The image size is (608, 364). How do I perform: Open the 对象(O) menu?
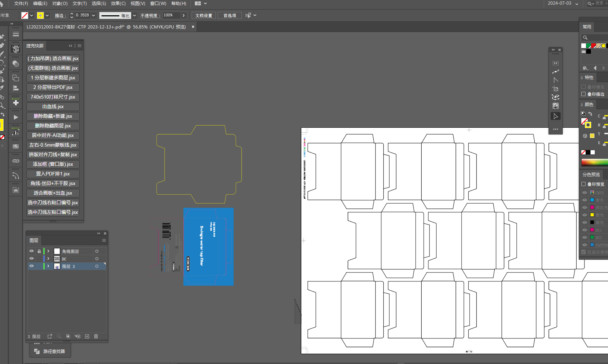tap(60, 4)
